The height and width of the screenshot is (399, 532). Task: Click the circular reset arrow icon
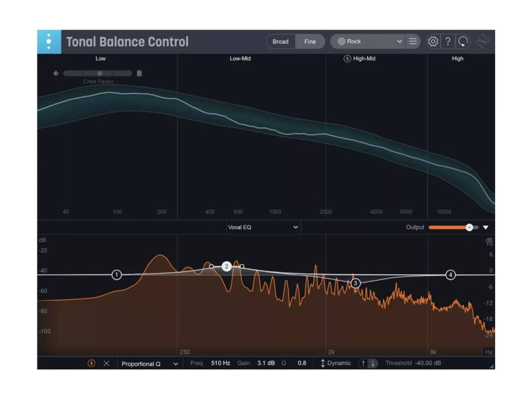463,42
